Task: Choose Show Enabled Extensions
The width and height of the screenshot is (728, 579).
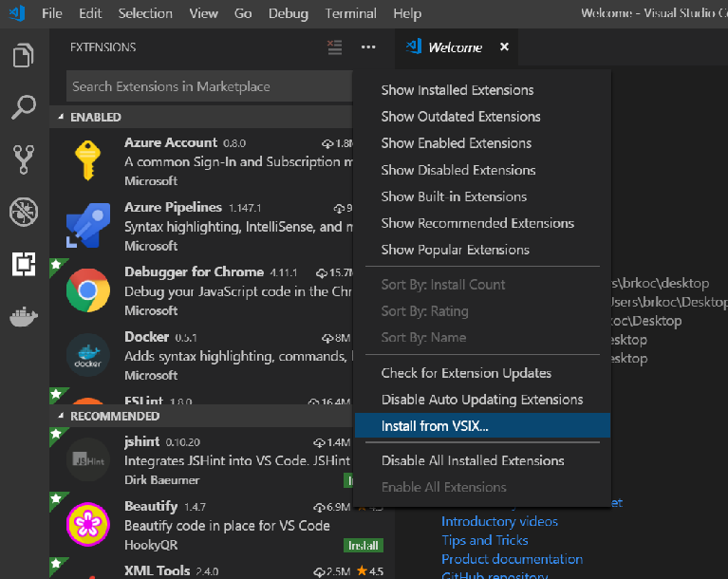Action: point(482,143)
